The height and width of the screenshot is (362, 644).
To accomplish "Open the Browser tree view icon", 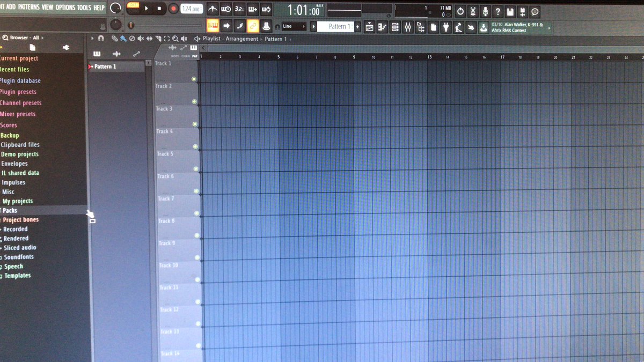I will 421,26.
